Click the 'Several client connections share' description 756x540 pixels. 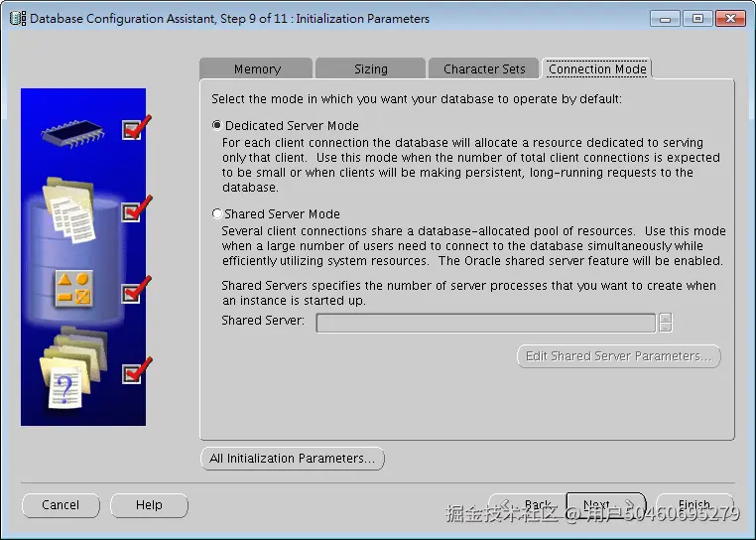coord(473,245)
